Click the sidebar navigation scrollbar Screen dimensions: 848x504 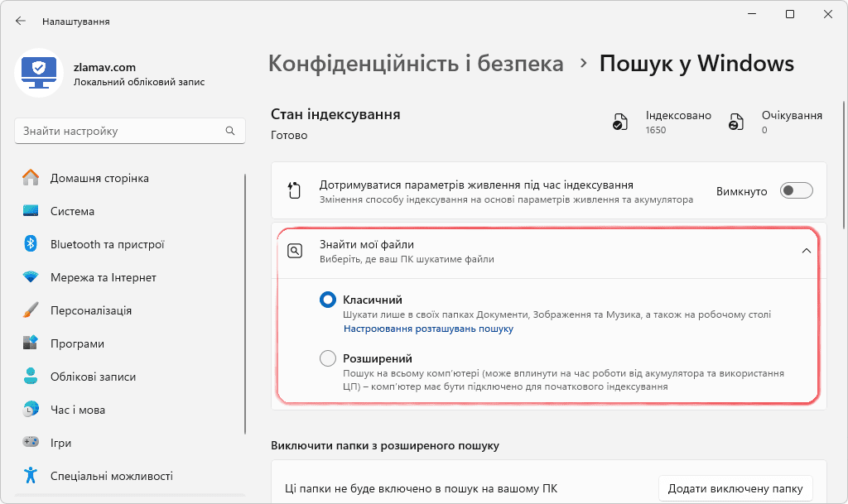coord(245,304)
